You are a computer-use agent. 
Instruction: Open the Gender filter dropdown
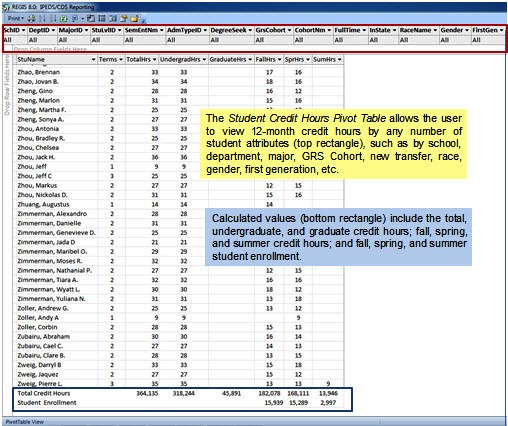pyautogui.click(x=467, y=30)
